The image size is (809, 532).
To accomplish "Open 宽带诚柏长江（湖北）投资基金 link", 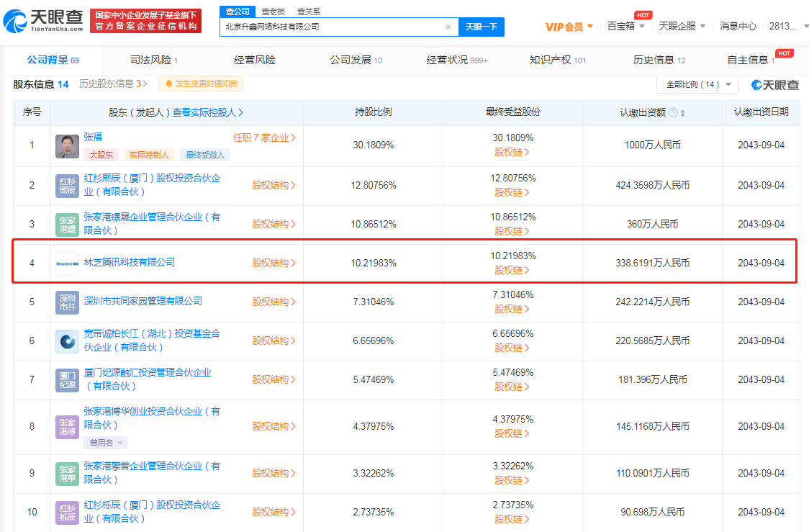I will pyautogui.click(x=152, y=340).
